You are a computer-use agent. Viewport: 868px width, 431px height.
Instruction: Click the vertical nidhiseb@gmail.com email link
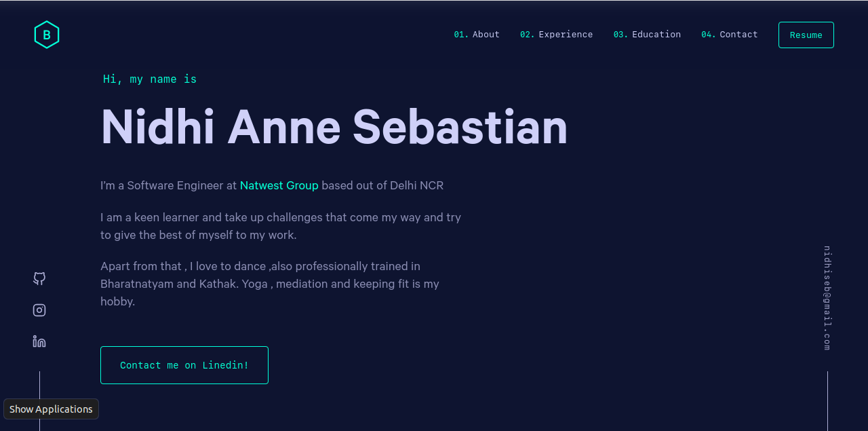(x=827, y=298)
